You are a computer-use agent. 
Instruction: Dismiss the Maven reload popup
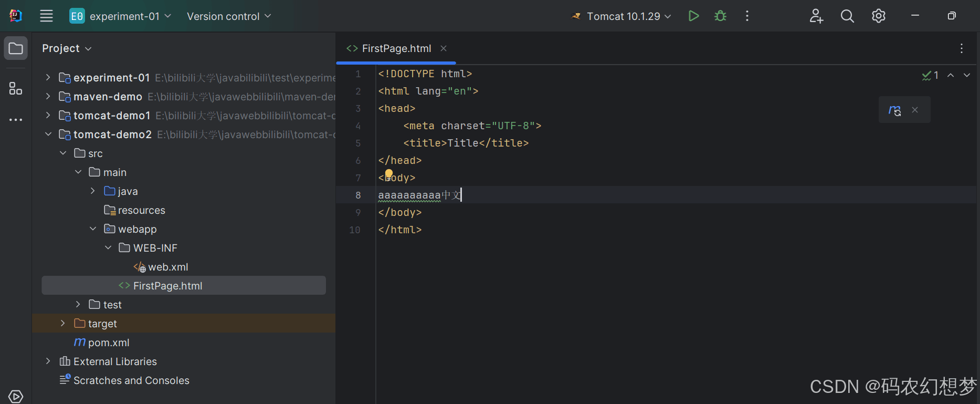915,110
